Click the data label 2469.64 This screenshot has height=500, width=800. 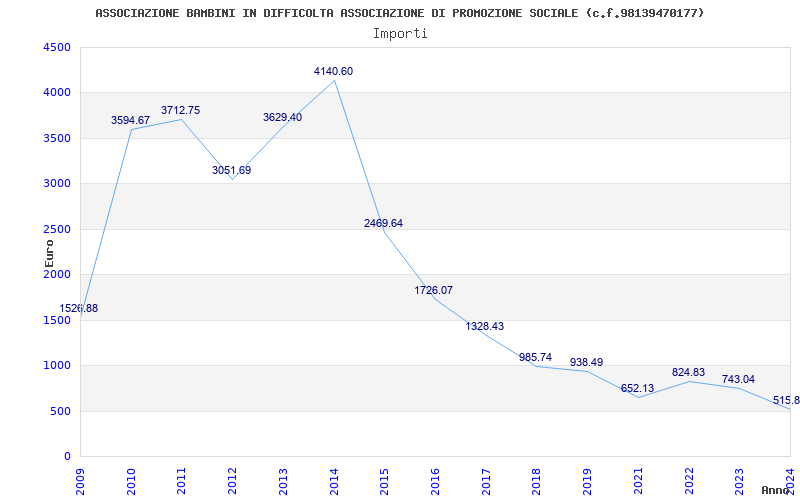coord(383,223)
